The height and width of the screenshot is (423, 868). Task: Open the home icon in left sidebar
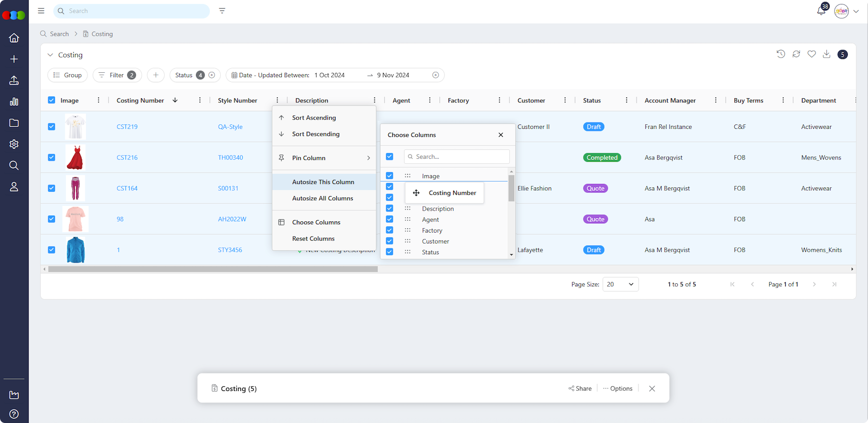[14, 38]
